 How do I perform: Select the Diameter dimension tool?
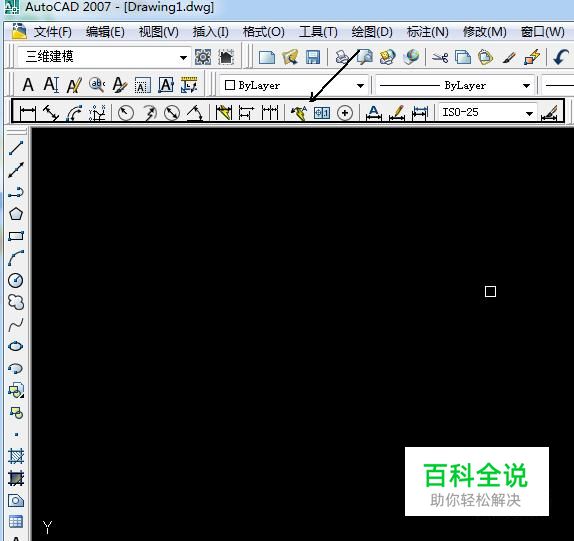(172, 113)
